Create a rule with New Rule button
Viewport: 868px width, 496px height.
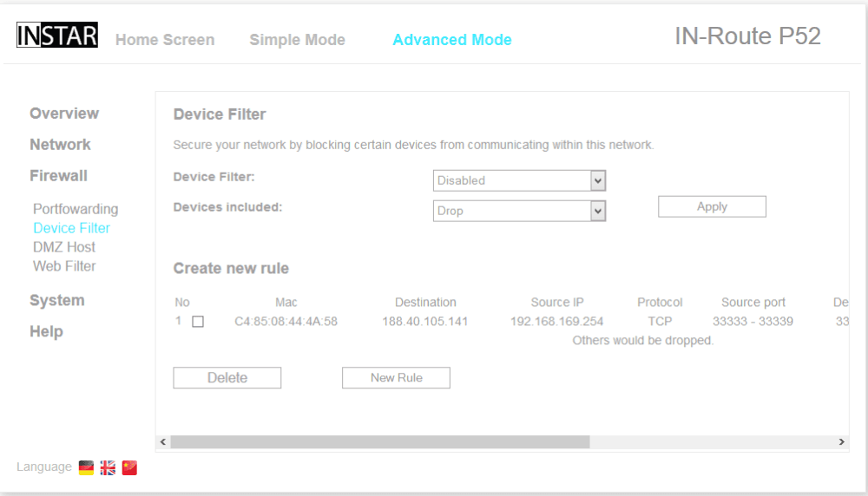pos(396,378)
